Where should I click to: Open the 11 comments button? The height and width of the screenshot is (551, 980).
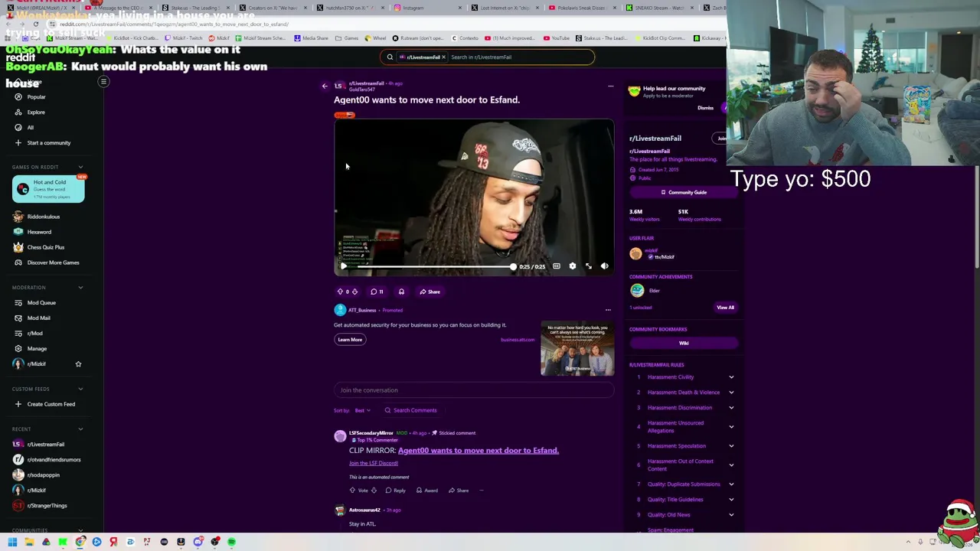point(377,292)
